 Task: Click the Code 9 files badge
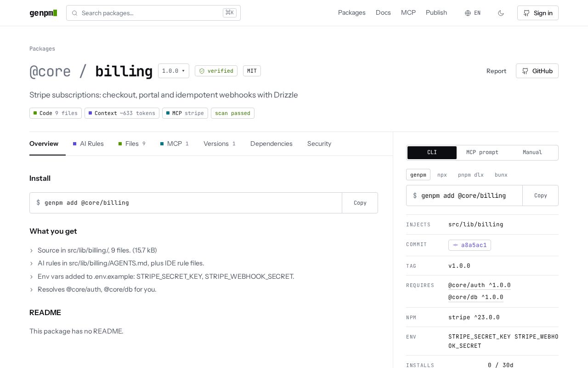pyautogui.click(x=56, y=113)
